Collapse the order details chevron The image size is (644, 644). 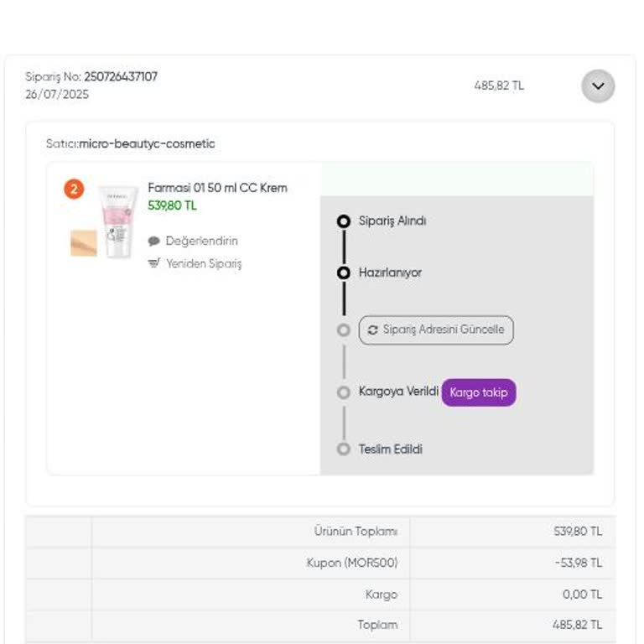pos(598,86)
